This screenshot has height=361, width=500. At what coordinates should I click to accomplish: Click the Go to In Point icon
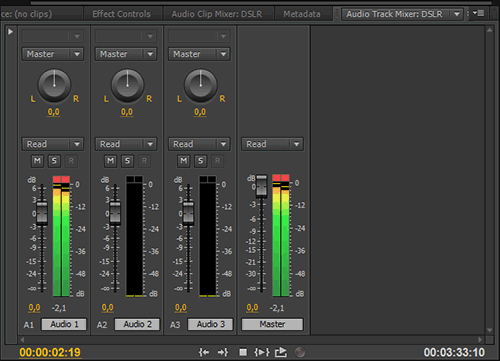[204, 352]
